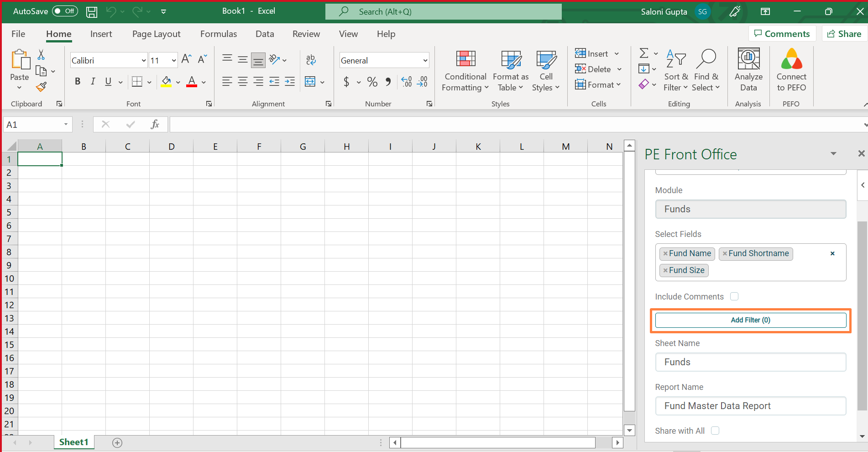Image resolution: width=868 pixels, height=452 pixels.
Task: Enable the Share with All checkbox
Action: coord(715,431)
